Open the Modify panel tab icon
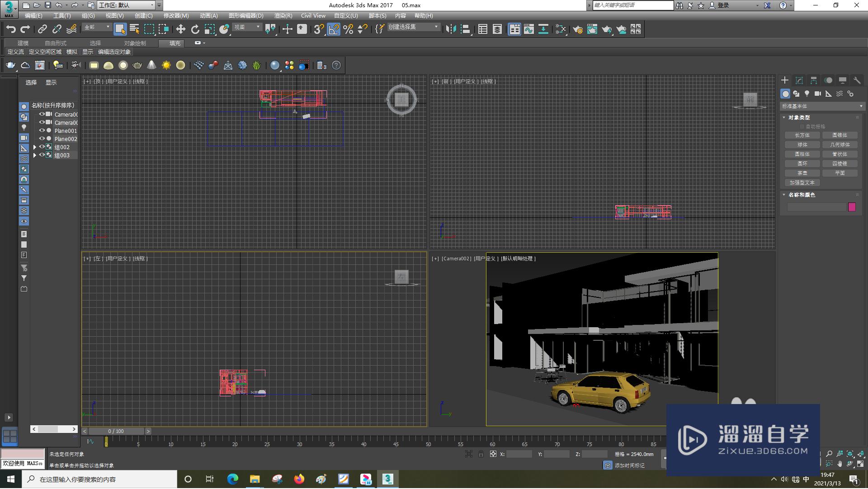 (799, 80)
